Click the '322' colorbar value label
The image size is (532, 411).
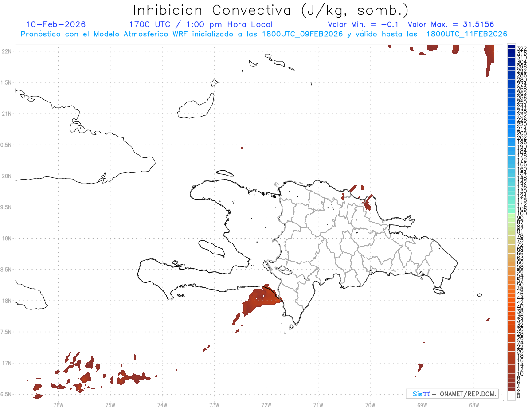[x=522, y=48]
